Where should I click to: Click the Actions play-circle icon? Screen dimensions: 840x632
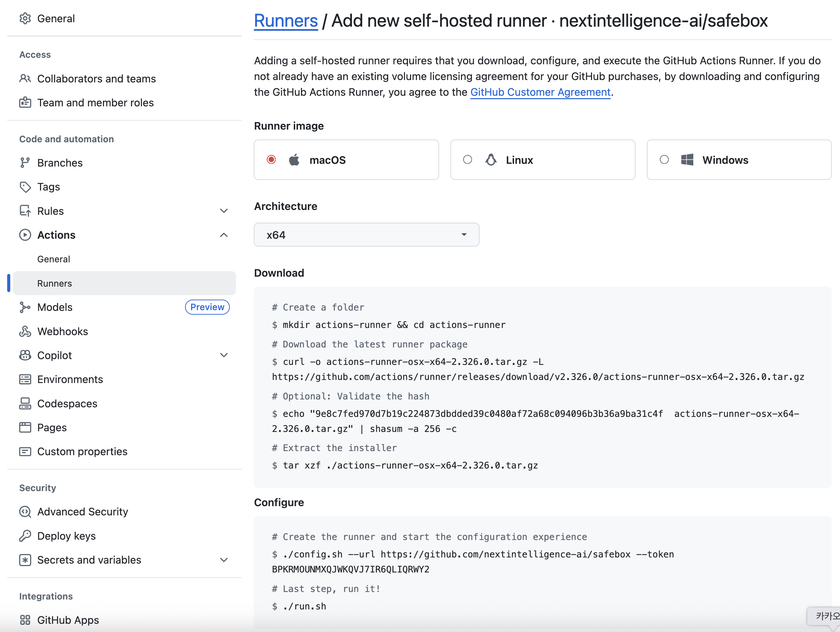tap(25, 235)
